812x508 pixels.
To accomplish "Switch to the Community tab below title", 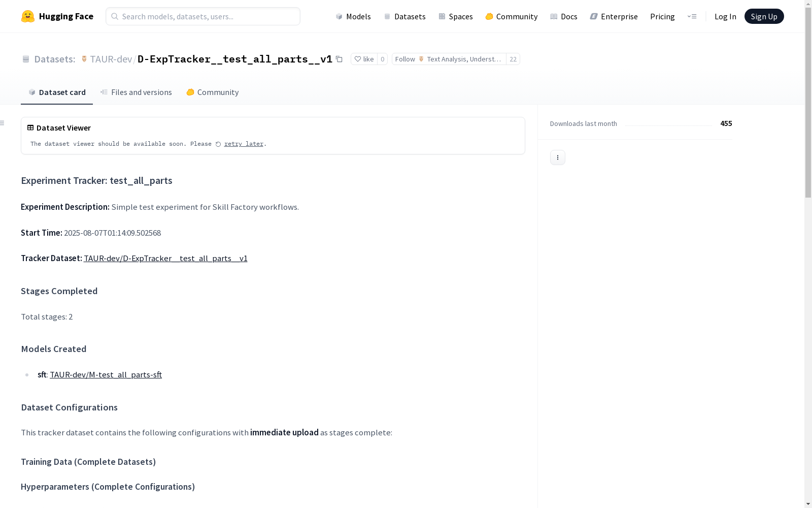I will 212,92.
